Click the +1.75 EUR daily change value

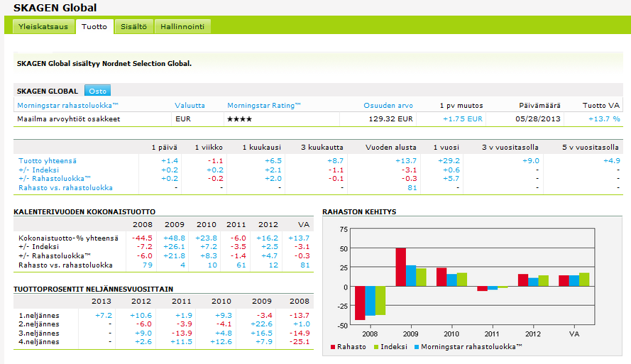click(x=462, y=119)
